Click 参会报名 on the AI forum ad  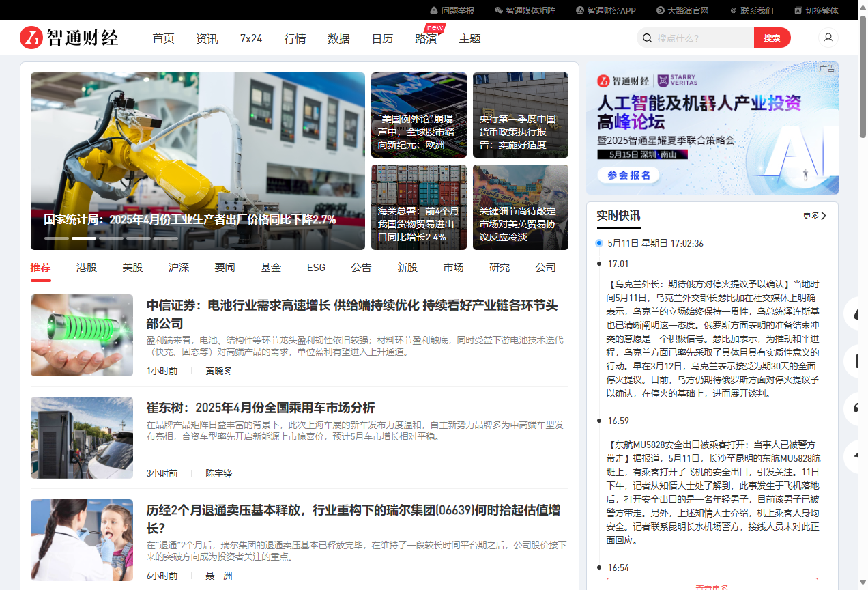629,175
